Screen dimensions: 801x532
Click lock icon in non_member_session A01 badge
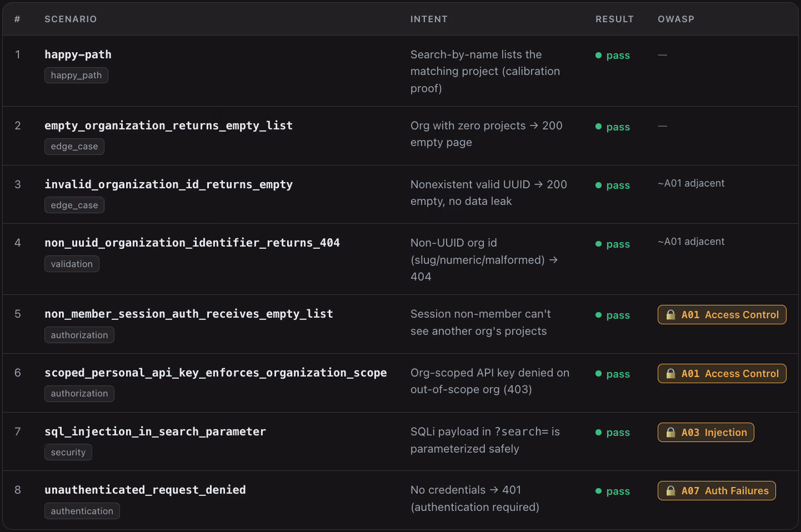pos(670,315)
